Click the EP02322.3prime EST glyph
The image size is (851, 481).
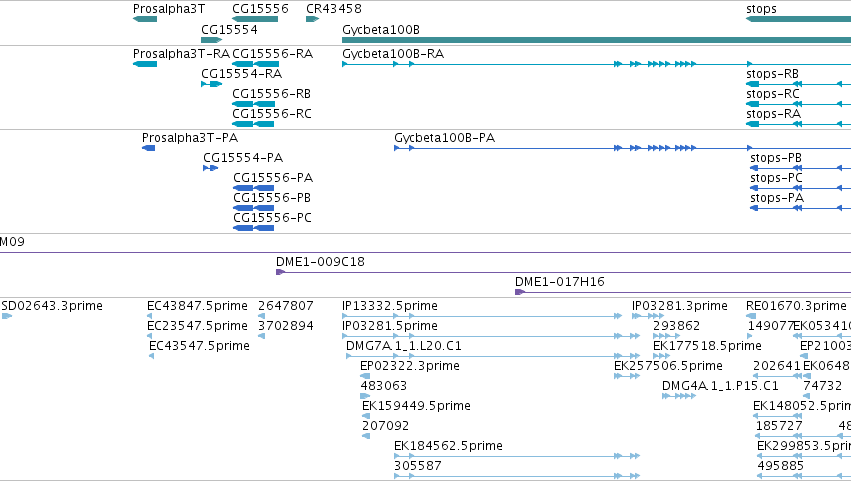365,376
